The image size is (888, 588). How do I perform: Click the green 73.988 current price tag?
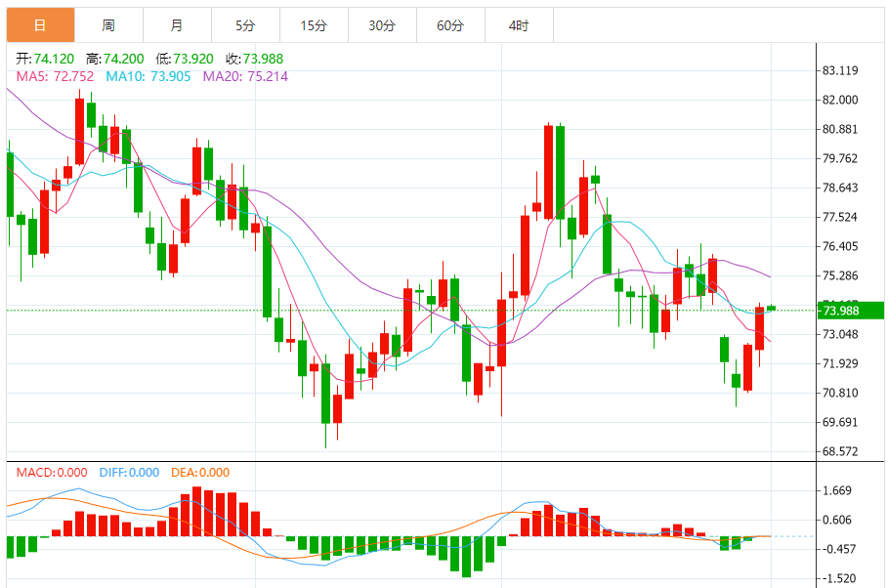[x=851, y=311]
